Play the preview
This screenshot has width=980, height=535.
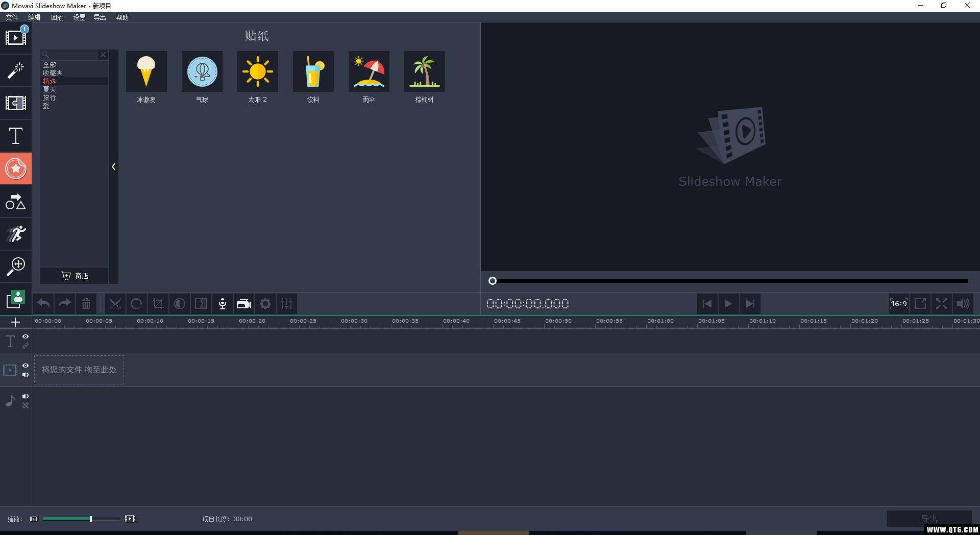point(728,304)
